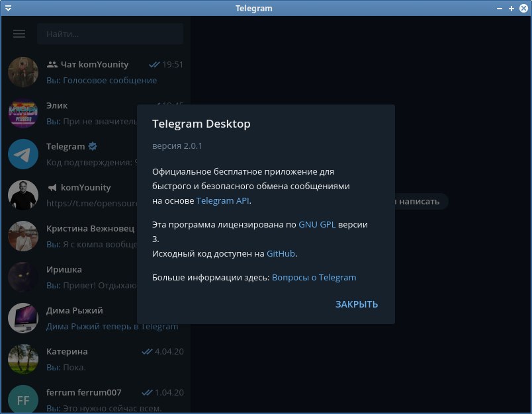Image resolution: width=532 pixels, height=414 pixels.
Task: Open the Вопросы о Telegram link
Action: pyautogui.click(x=314, y=277)
